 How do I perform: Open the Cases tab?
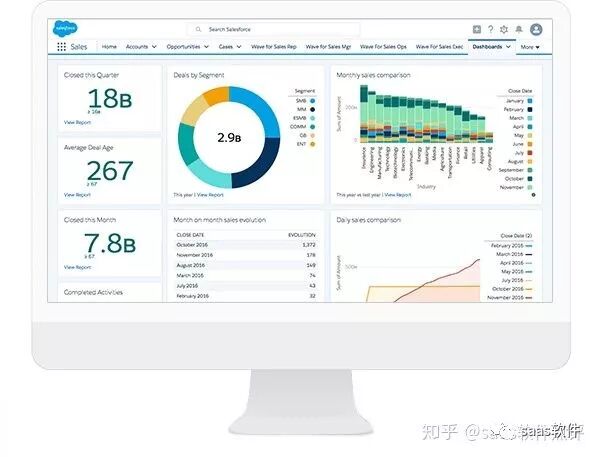click(x=225, y=47)
